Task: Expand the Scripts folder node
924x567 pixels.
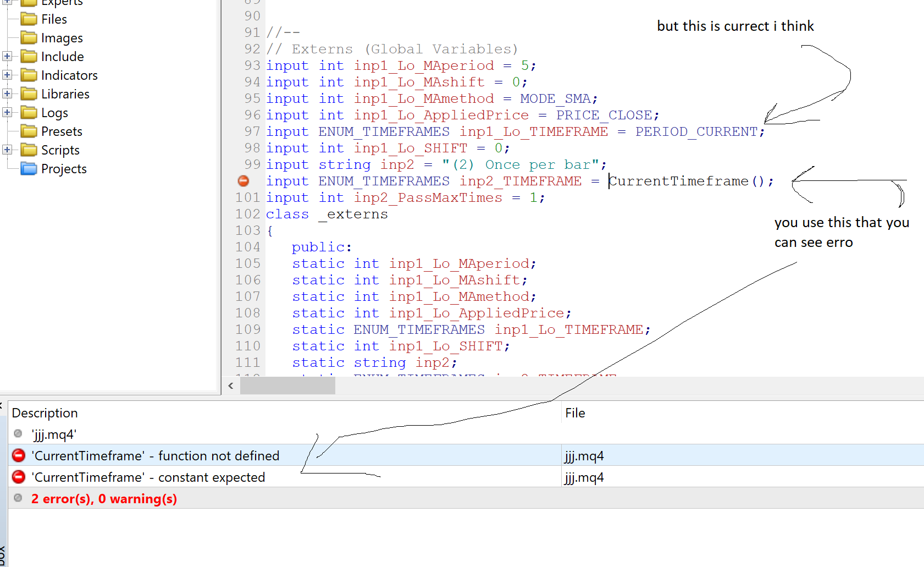Action: point(7,150)
